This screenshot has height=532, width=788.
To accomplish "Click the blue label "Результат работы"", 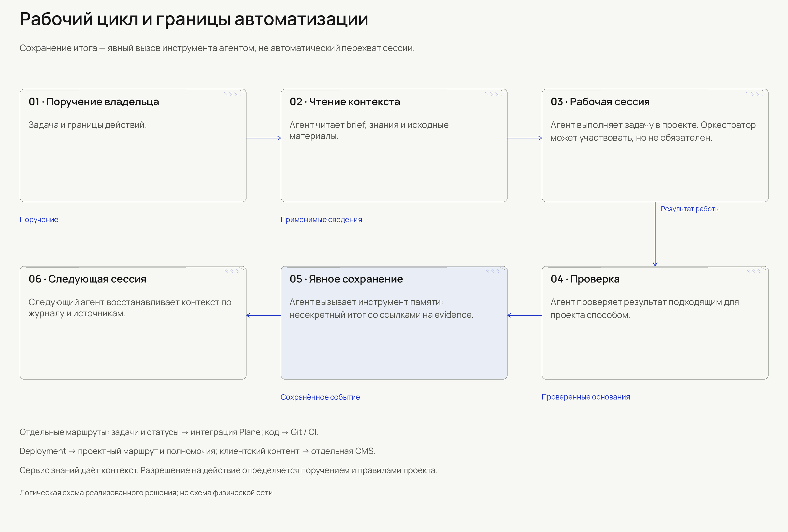I will [690, 209].
